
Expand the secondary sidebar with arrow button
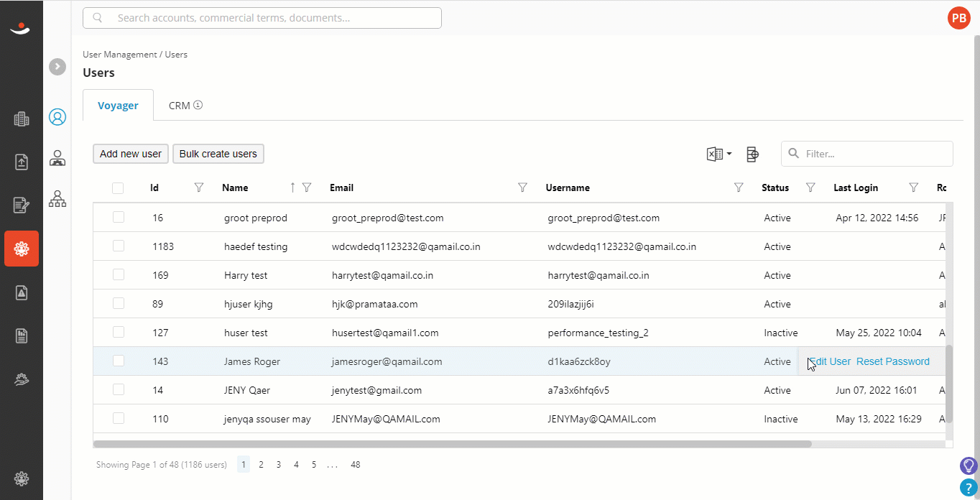click(57, 66)
